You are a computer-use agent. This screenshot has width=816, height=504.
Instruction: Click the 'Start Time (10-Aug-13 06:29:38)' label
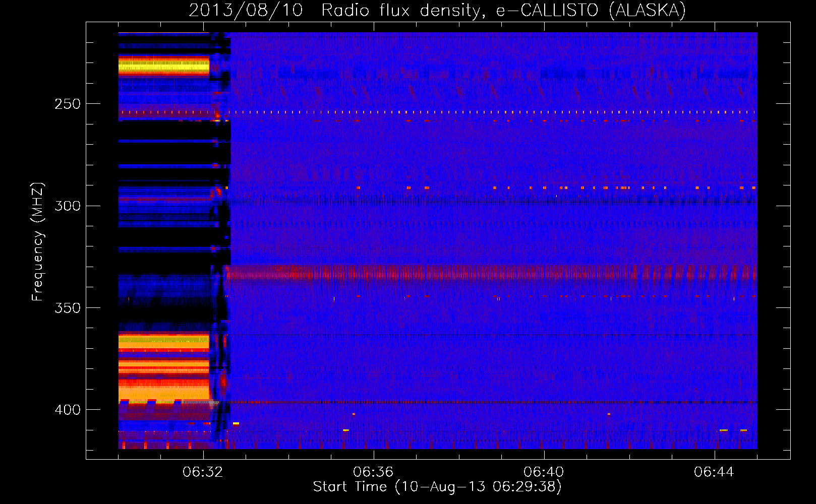click(437, 487)
